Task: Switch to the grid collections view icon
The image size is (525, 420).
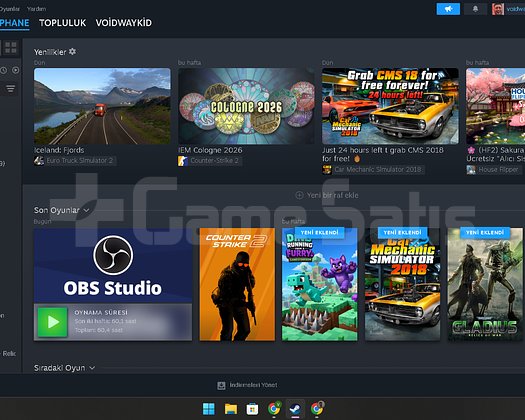Action: tap(10, 48)
